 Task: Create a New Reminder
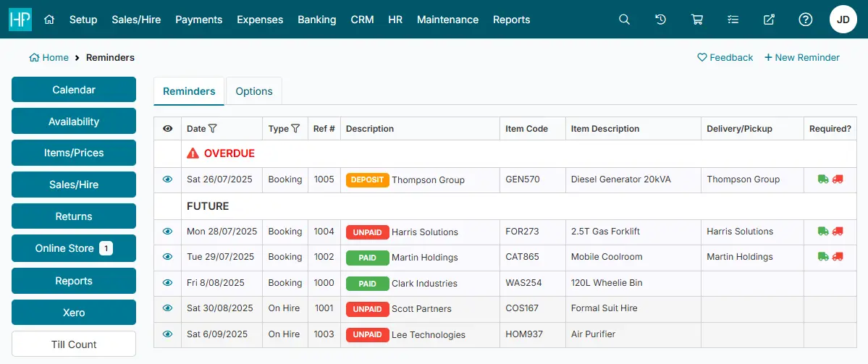coord(801,58)
